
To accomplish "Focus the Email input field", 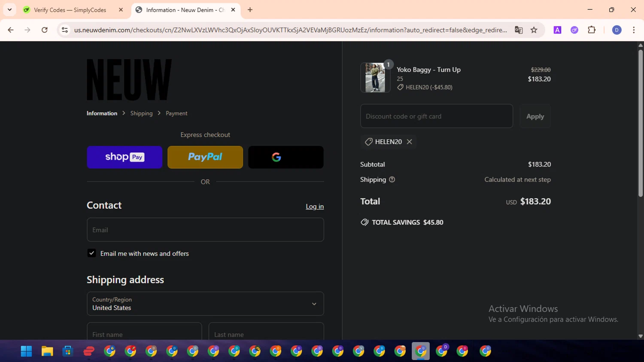I will 205,230.
